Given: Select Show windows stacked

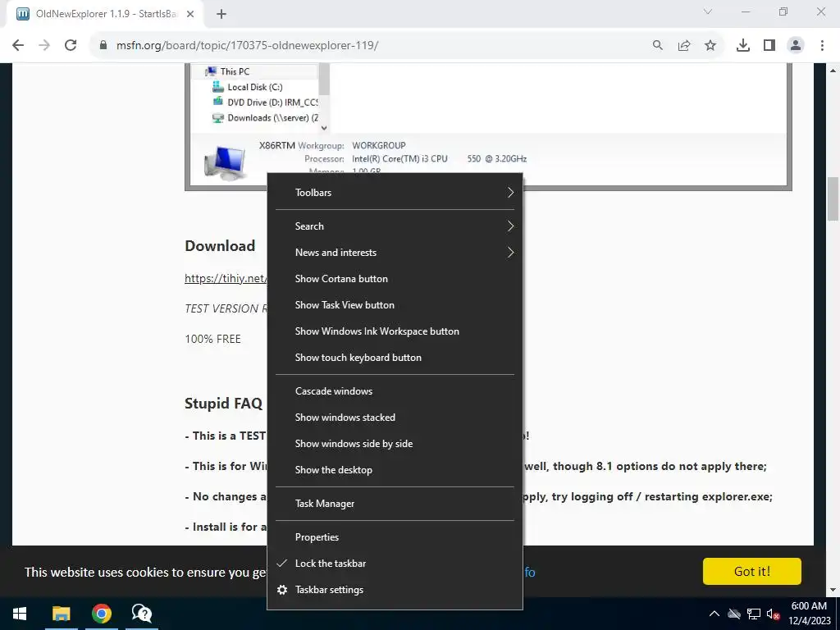Looking at the screenshot, I should pyautogui.click(x=395, y=418).
